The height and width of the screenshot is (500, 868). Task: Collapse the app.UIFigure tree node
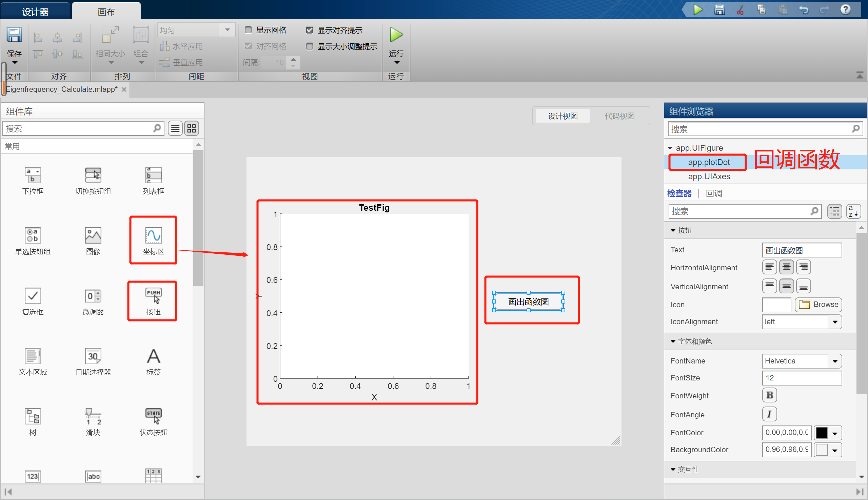coord(670,148)
